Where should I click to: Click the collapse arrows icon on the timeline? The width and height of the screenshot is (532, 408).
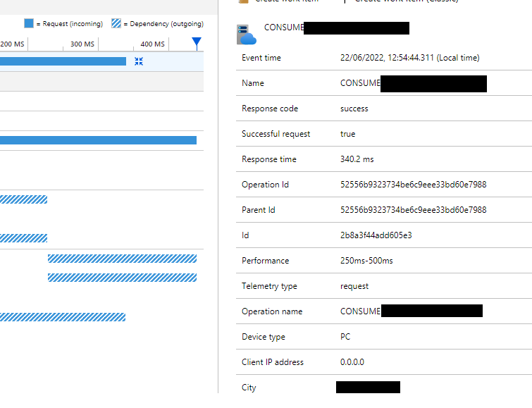click(139, 61)
